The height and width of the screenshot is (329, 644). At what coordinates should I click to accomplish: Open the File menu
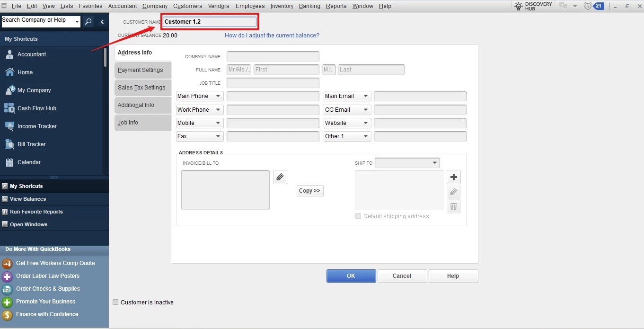point(16,6)
